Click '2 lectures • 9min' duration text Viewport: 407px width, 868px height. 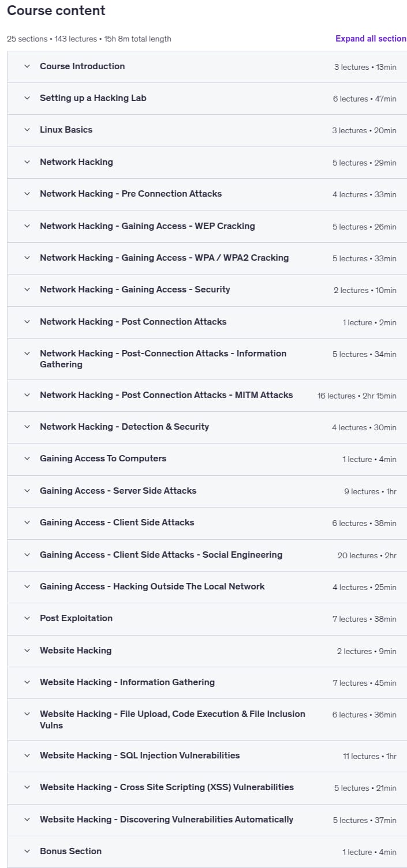(x=367, y=651)
